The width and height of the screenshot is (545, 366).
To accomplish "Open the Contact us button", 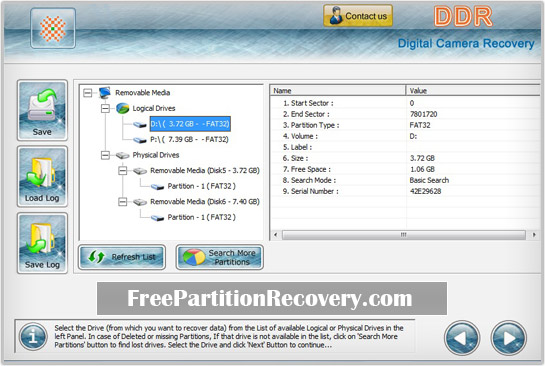I will (358, 16).
